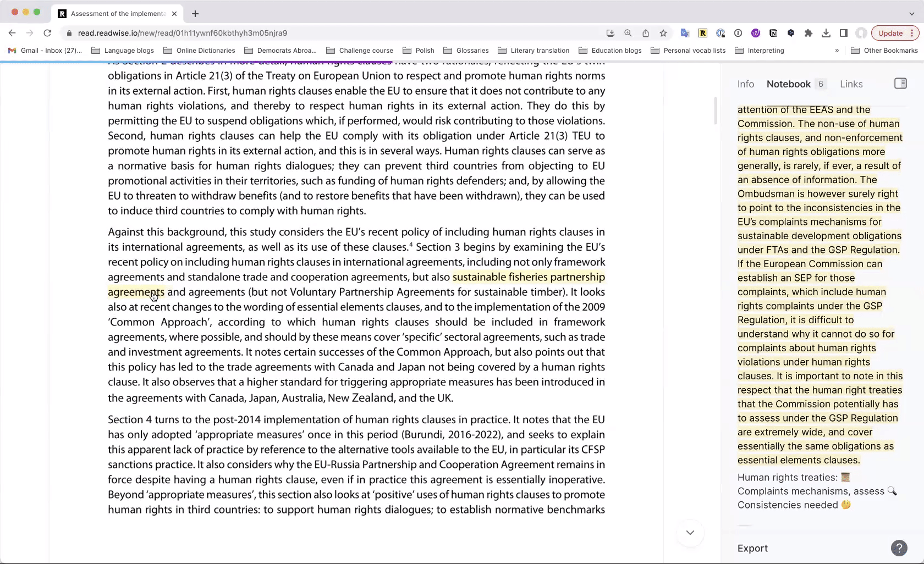Open the Chrome profile avatar
Image resolution: width=924 pixels, height=564 pixels.
tap(861, 33)
